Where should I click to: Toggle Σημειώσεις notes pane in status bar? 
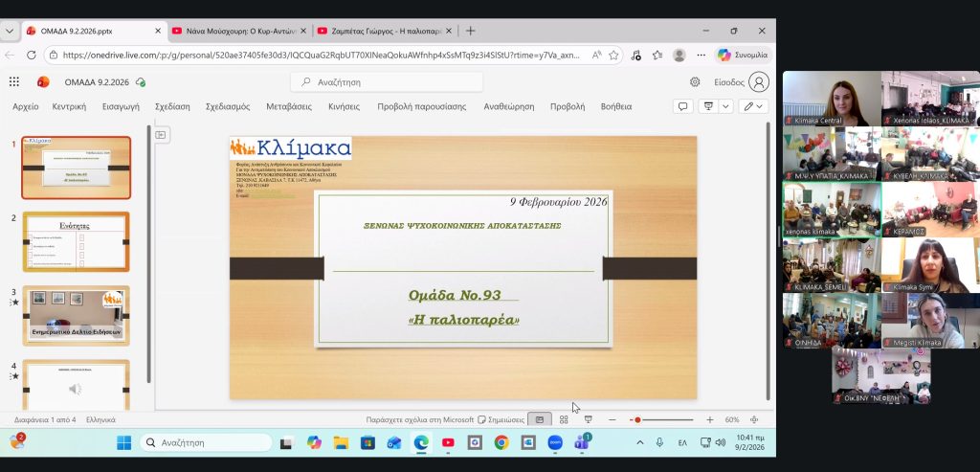pyautogui.click(x=501, y=419)
